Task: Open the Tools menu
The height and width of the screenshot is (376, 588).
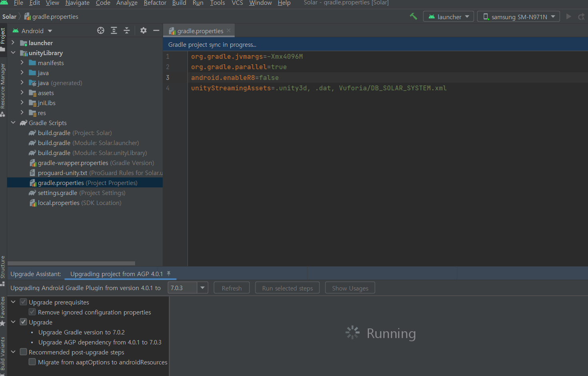Action: coord(217,3)
